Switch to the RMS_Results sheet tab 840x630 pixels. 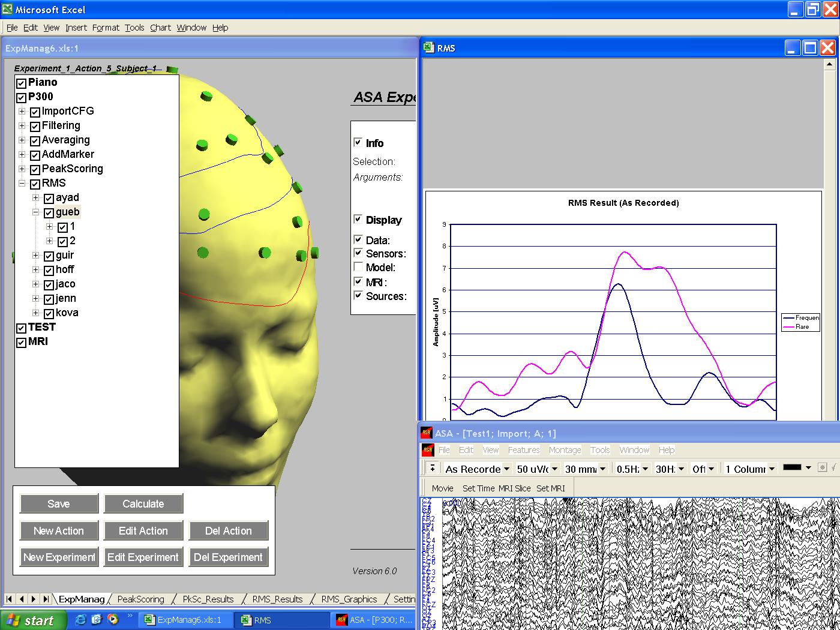(x=277, y=599)
